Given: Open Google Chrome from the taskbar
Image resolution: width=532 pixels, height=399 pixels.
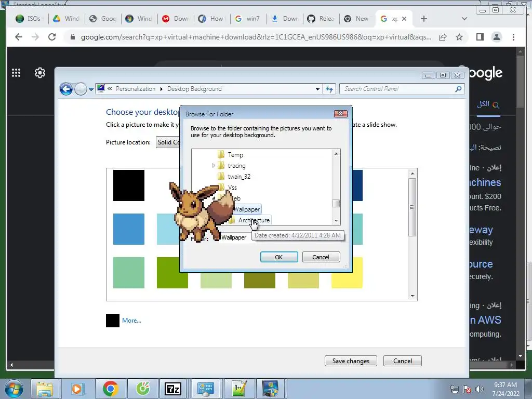Looking at the screenshot, I should pos(110,389).
